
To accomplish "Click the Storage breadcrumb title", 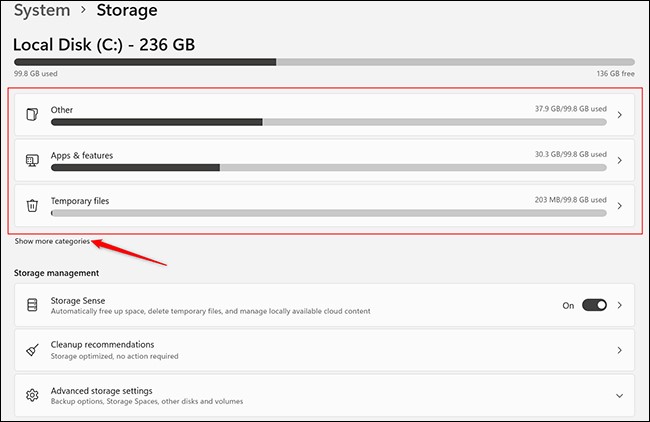I will (x=128, y=11).
